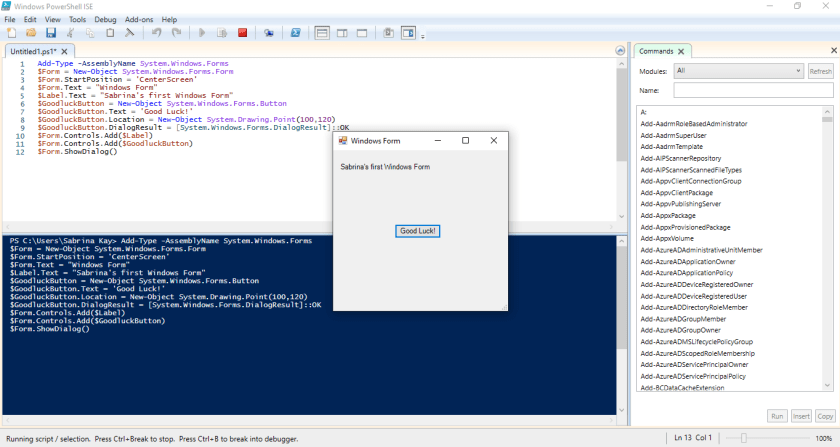This screenshot has width=840, height=447.
Task: Click the New Remote PowerShell Tab icon
Action: tap(269, 33)
